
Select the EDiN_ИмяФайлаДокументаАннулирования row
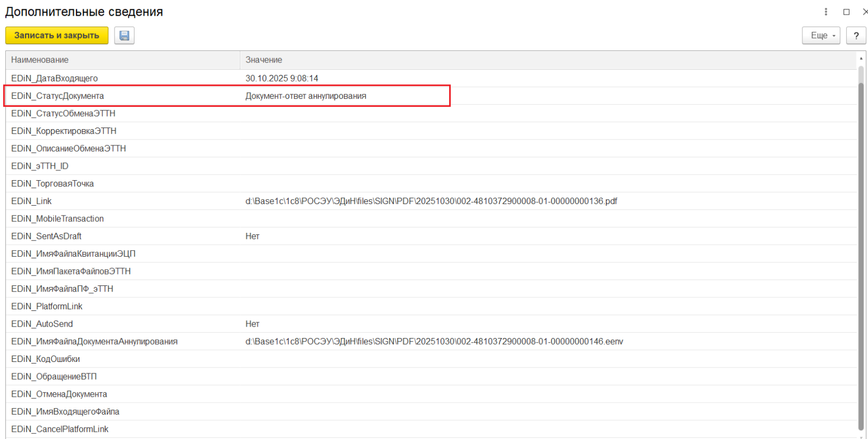(94, 342)
